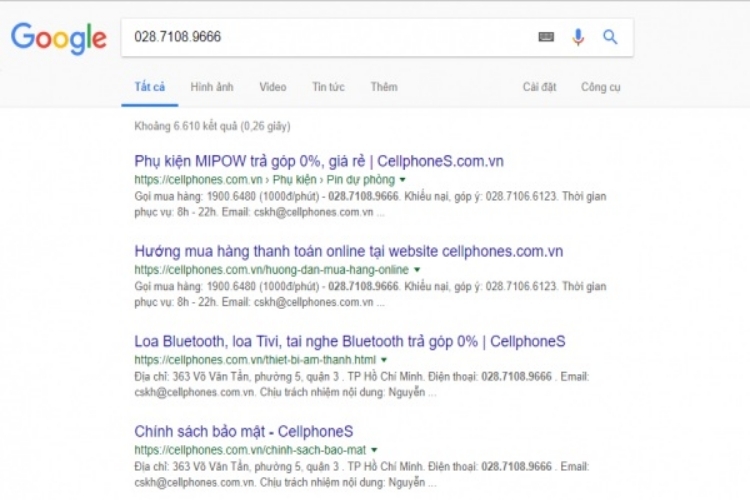Expand dropdown arrow after huong-dan-mua-hang-online URL
The height and width of the screenshot is (500, 750).
(417, 270)
